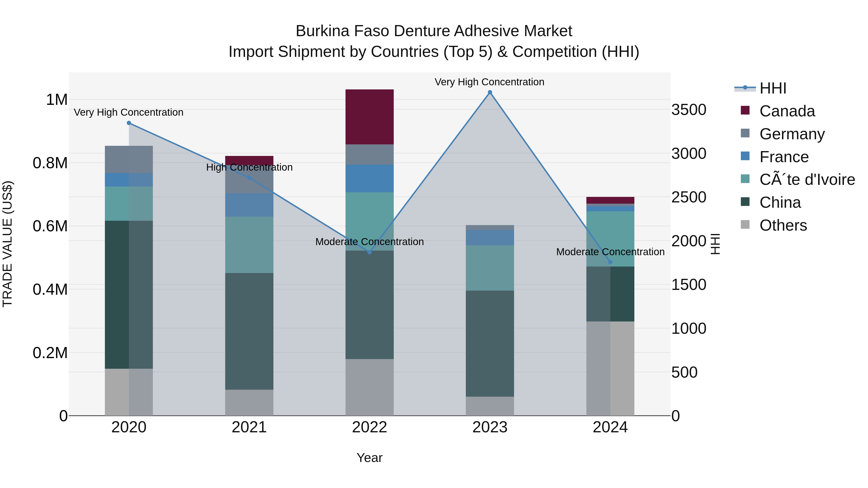868x488 pixels.
Task: Click the 1M tick on the left axis
Action: coord(57,100)
